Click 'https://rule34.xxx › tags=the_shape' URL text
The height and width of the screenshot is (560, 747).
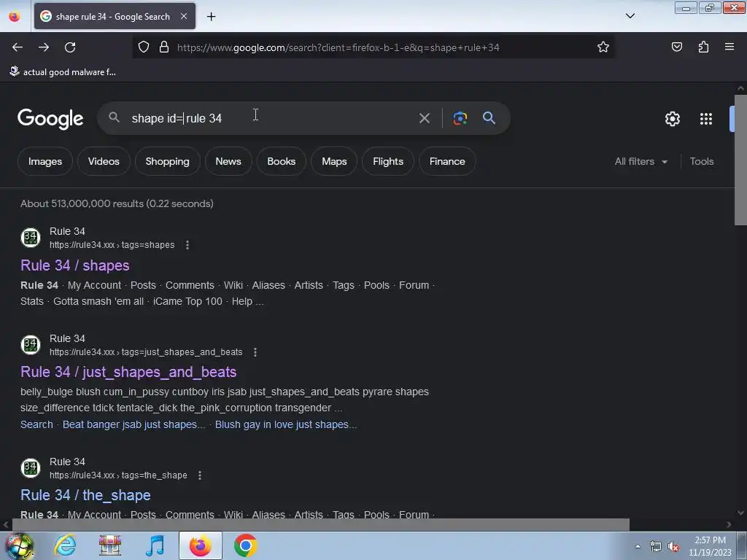(118, 475)
